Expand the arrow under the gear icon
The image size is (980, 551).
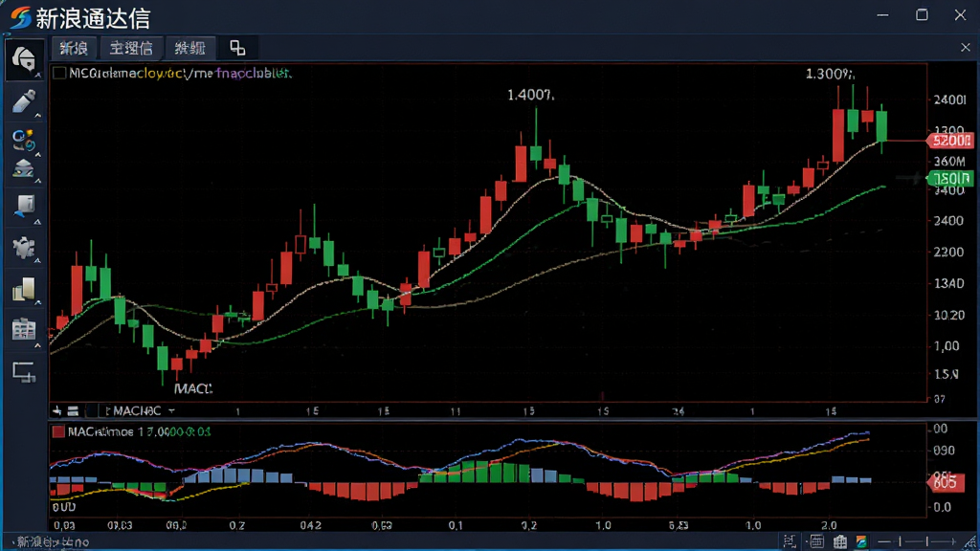click(37, 260)
